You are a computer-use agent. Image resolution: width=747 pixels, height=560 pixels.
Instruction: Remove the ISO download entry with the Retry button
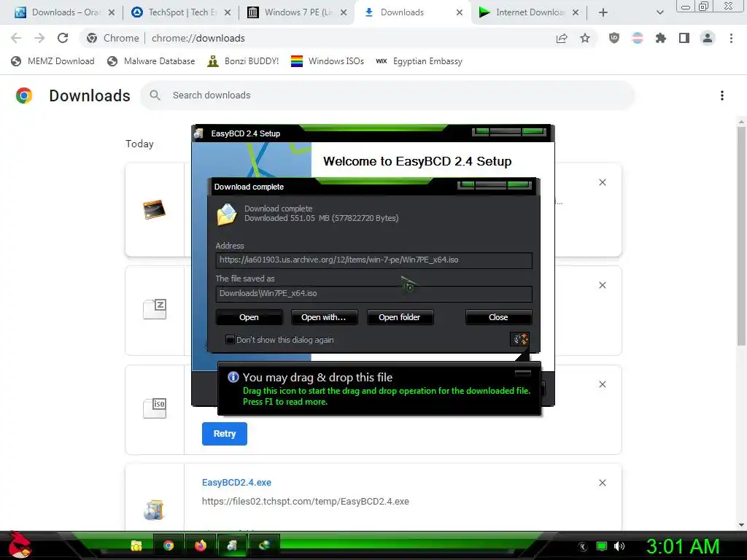tap(602, 384)
